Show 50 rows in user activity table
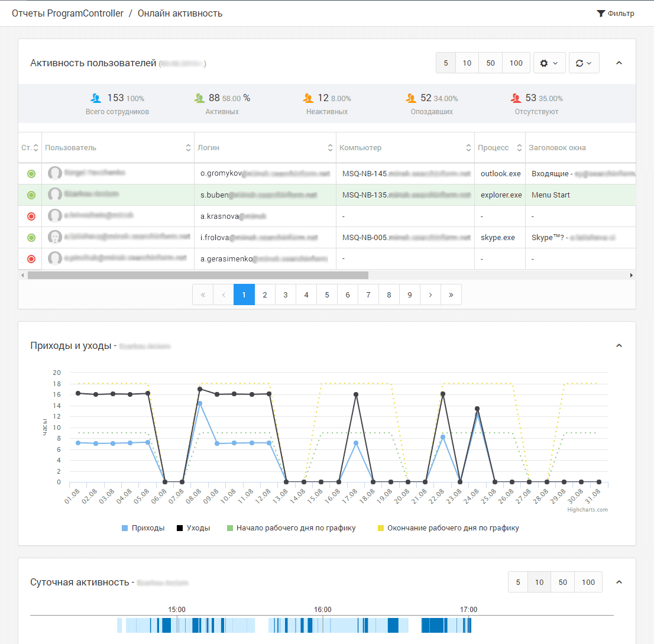Viewport: 654px width, 644px height. pyautogui.click(x=490, y=63)
